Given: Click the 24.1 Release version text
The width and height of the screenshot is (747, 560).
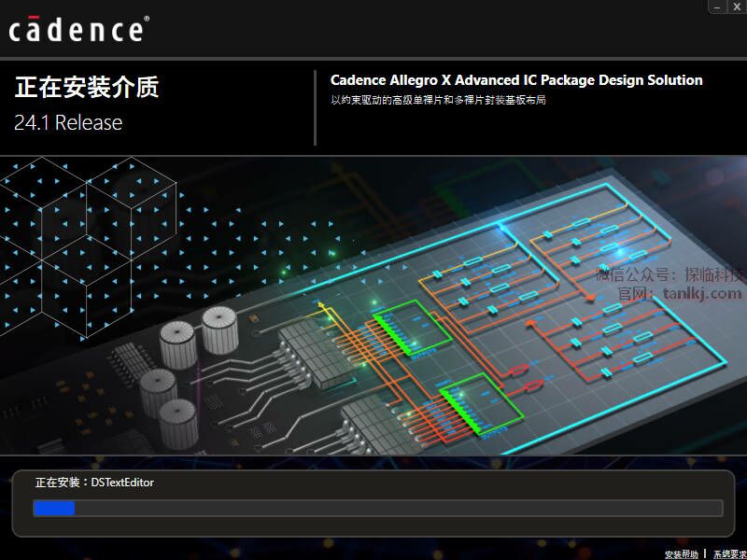Looking at the screenshot, I should 68,123.
